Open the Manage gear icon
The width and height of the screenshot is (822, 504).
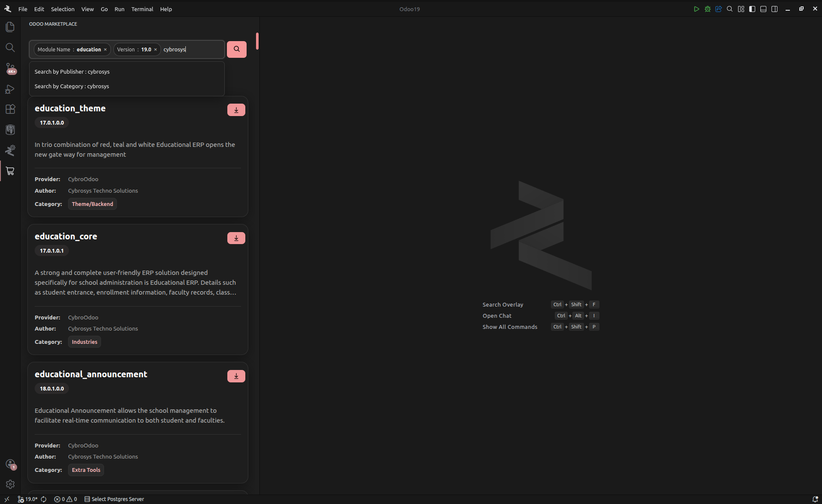[x=10, y=484]
